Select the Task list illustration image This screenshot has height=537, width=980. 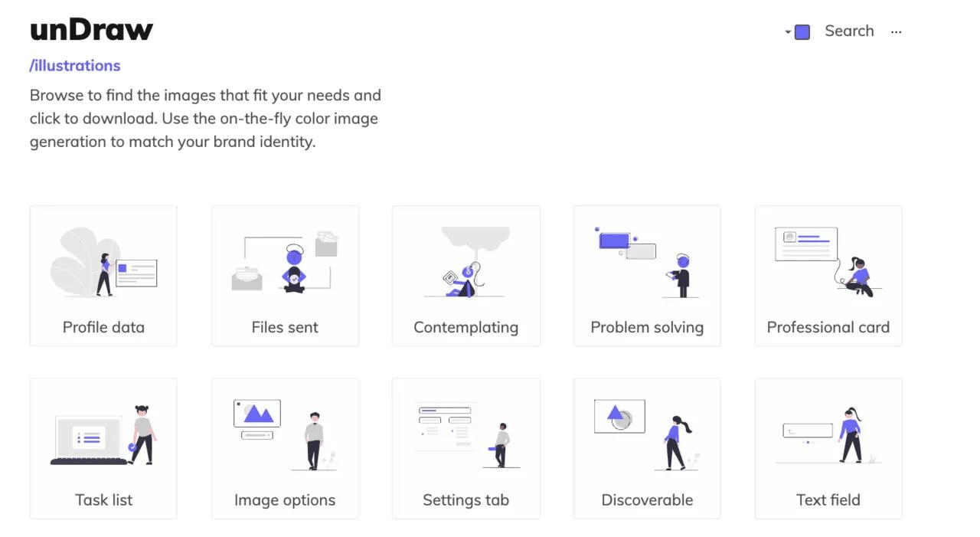(x=103, y=434)
